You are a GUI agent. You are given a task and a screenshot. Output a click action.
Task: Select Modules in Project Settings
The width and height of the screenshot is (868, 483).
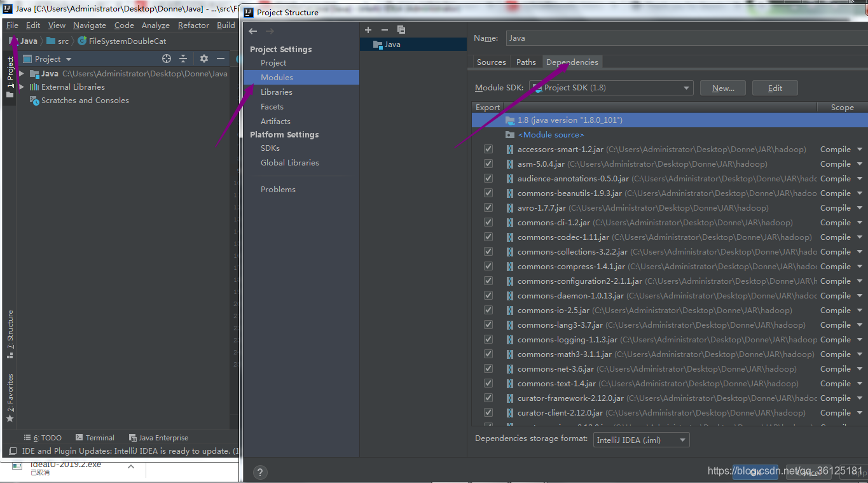click(301, 78)
